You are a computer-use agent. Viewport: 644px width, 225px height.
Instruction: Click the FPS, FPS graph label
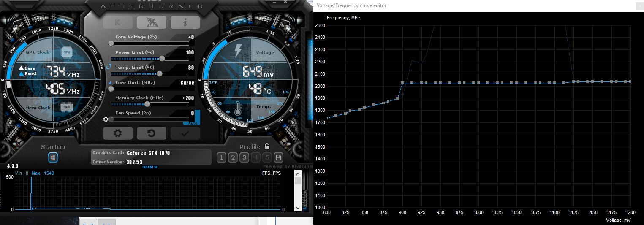click(271, 173)
